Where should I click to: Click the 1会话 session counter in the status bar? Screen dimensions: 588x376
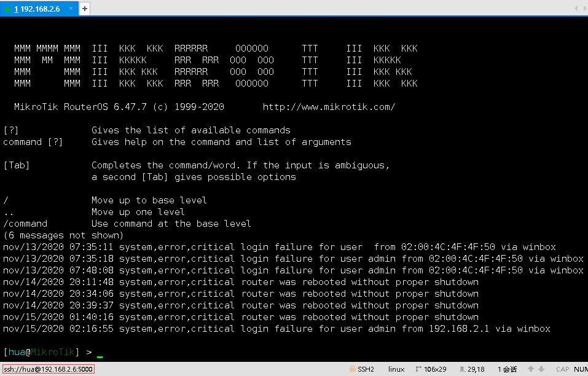click(507, 369)
